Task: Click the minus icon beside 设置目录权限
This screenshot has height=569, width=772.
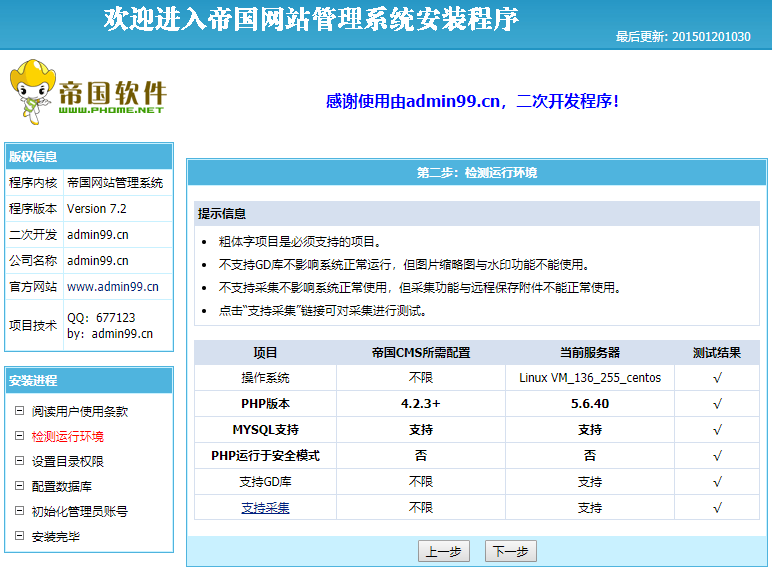Action: pos(19,461)
